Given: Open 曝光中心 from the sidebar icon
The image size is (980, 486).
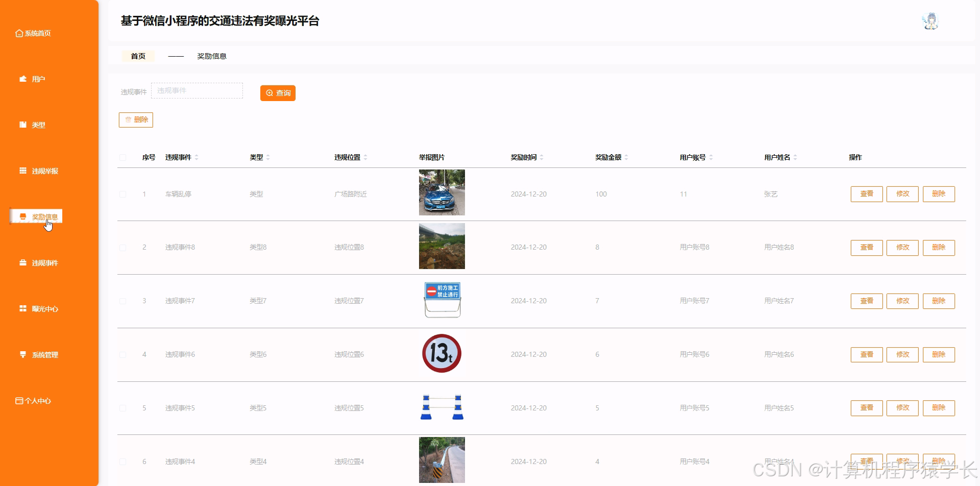Looking at the screenshot, I should pos(22,308).
